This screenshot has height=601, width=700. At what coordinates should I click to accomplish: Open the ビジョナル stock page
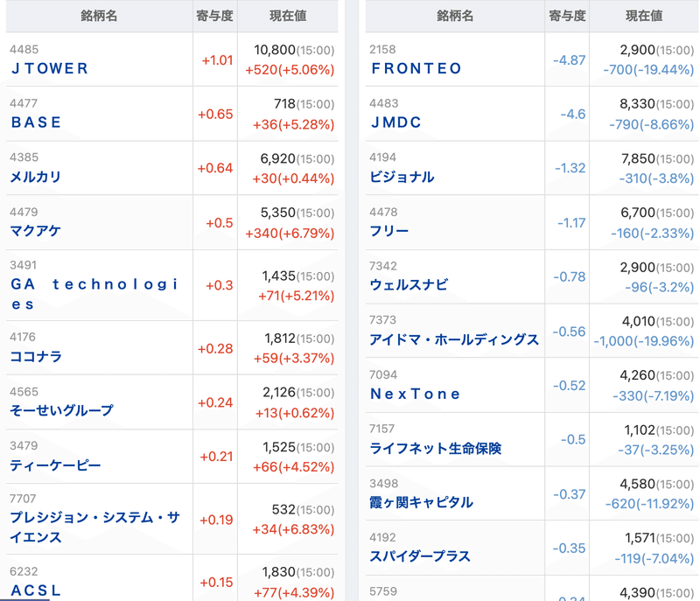point(402,177)
